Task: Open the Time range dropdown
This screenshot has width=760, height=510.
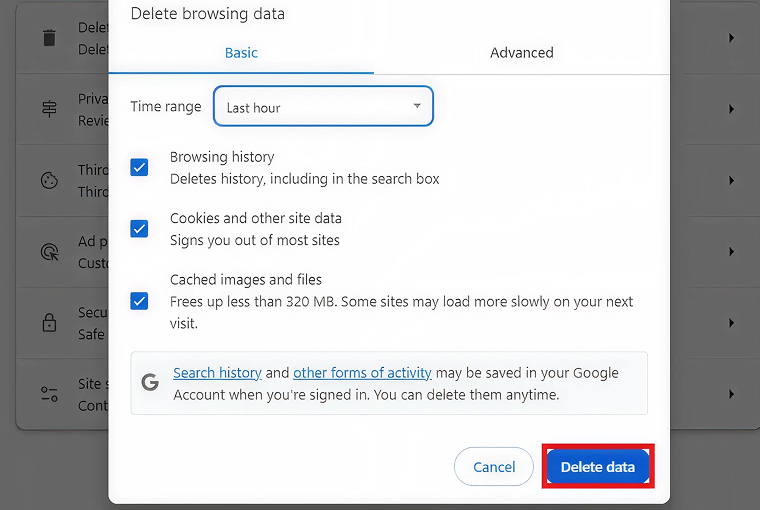Action: coord(323,107)
